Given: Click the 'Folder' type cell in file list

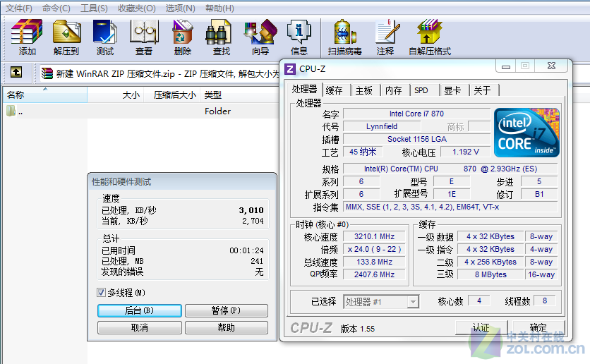Looking at the screenshot, I should tap(217, 111).
